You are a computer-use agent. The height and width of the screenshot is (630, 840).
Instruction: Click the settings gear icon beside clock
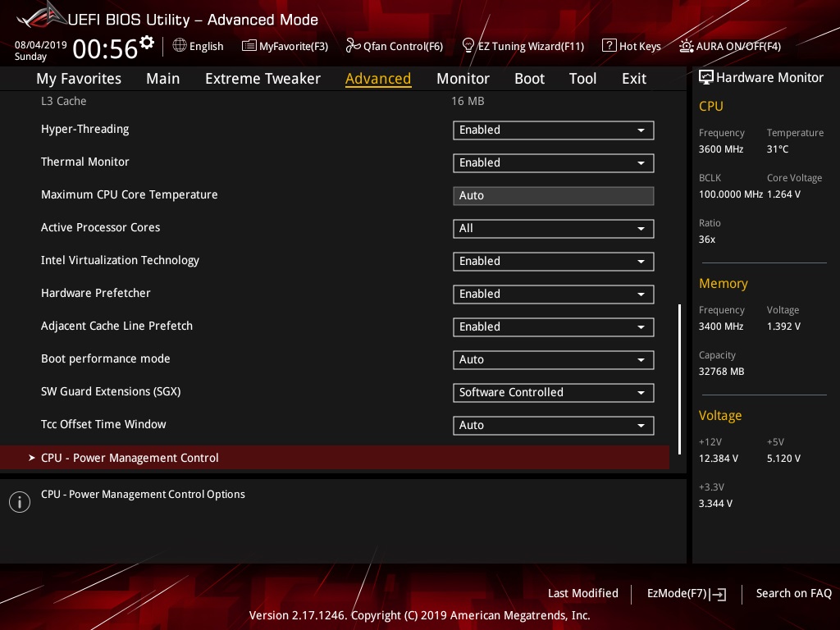(x=146, y=43)
